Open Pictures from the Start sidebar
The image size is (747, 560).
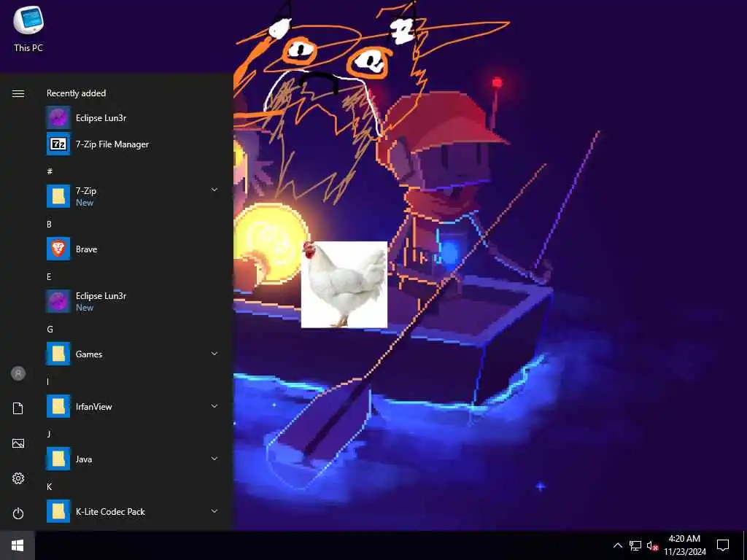click(x=18, y=443)
